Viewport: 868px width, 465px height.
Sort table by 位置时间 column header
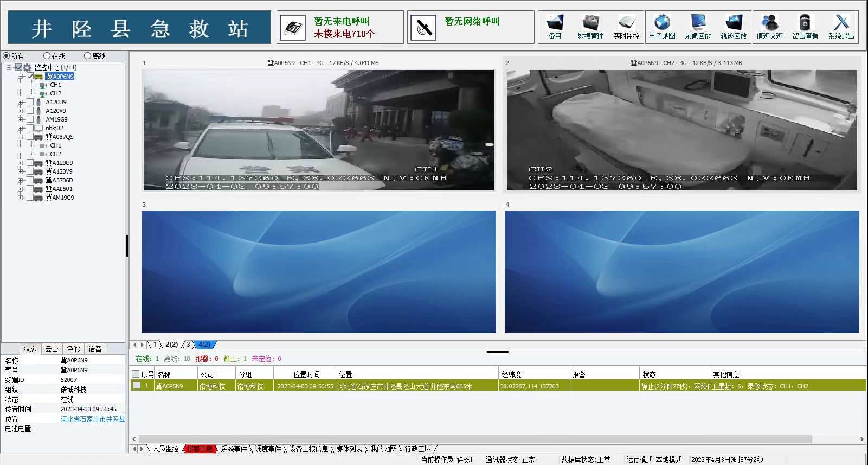tap(306, 374)
